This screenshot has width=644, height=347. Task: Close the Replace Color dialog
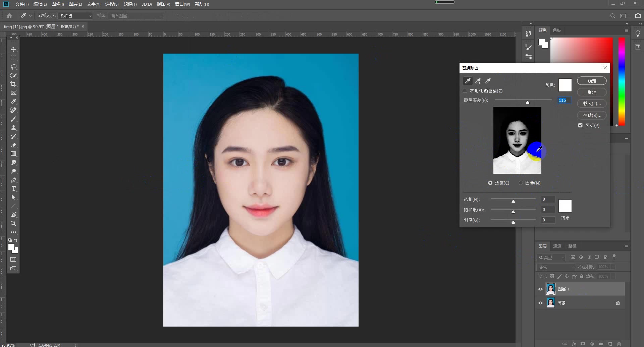pyautogui.click(x=605, y=68)
